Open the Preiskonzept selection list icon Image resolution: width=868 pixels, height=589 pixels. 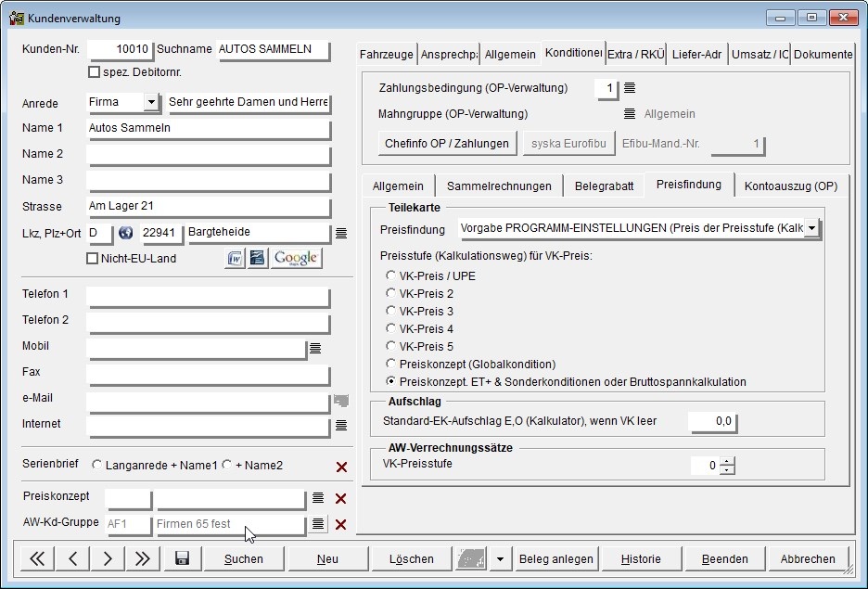pos(318,498)
